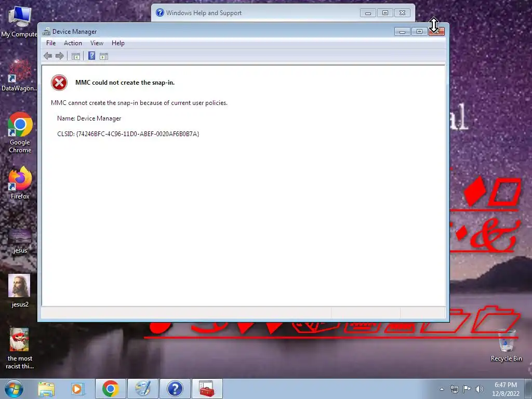This screenshot has height=399, width=532.
Task: Open the File menu
Action: (51, 43)
